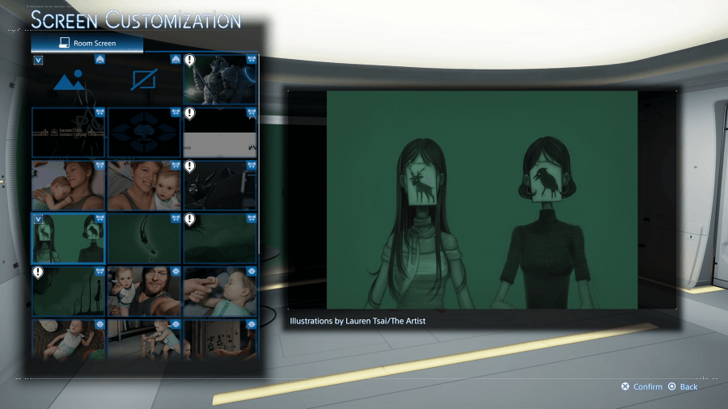
Task: Click the exclamation badge on the armored statue thumbnail
Action: point(190,60)
